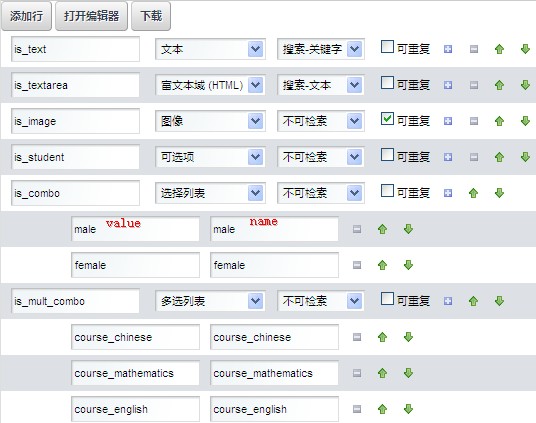Move is_combo row up
The image size is (536, 423).
473,193
